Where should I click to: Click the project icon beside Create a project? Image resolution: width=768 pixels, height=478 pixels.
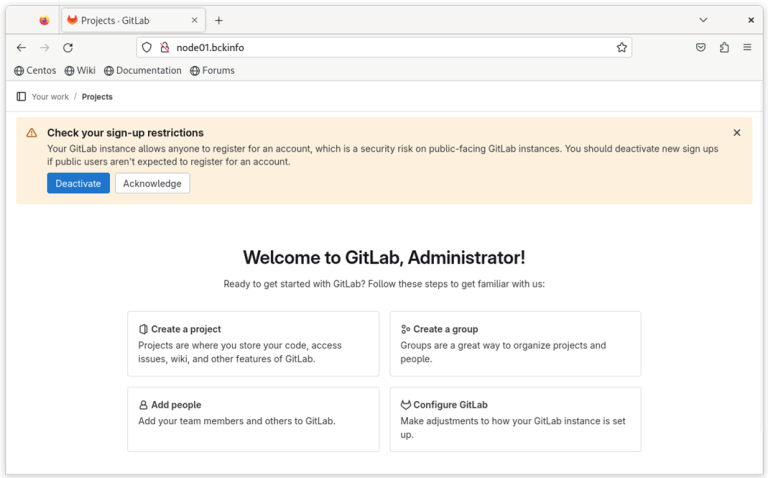[143, 329]
